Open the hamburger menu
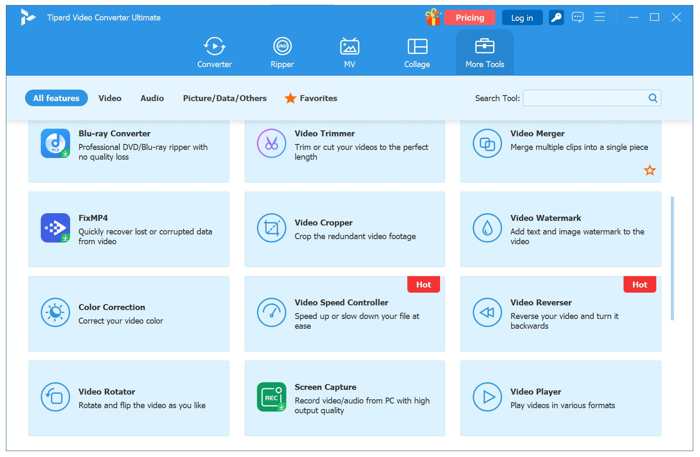 600,17
